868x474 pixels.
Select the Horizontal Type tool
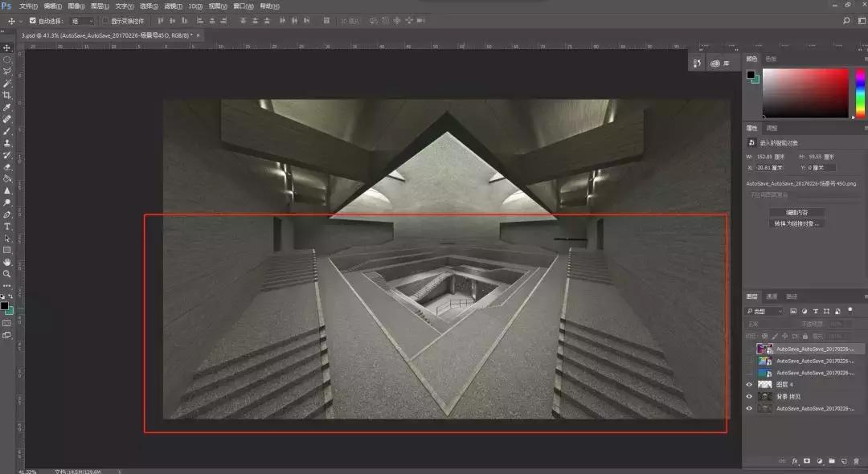7,227
